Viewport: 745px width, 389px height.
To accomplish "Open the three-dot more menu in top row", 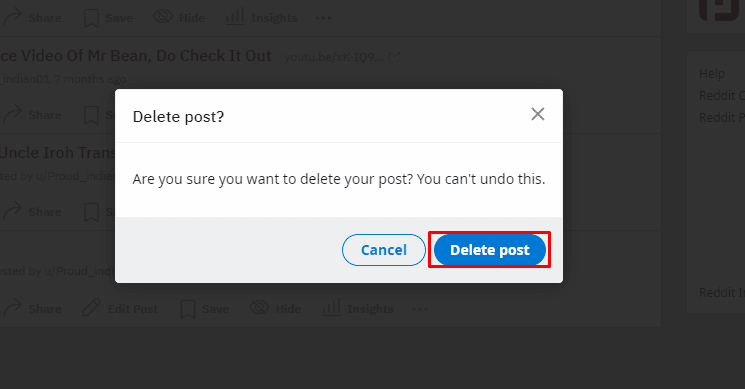I will point(324,18).
